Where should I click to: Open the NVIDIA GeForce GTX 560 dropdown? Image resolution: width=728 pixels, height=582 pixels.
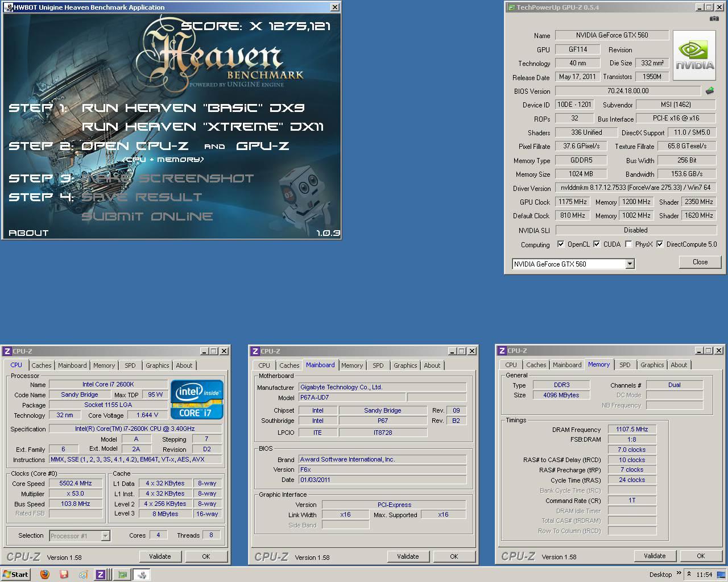coord(630,264)
